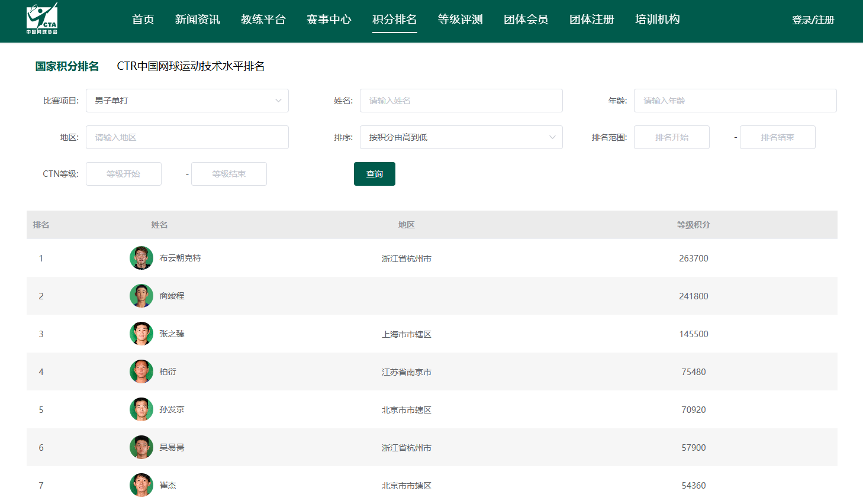Image resolution: width=863 pixels, height=504 pixels.
Task: Click player name 布云朝克特
Action: click(180, 258)
